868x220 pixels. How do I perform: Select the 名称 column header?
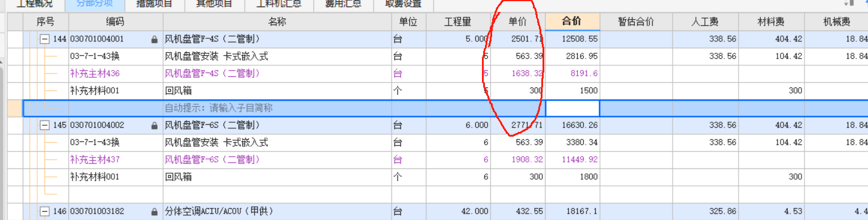pyautogui.click(x=277, y=22)
